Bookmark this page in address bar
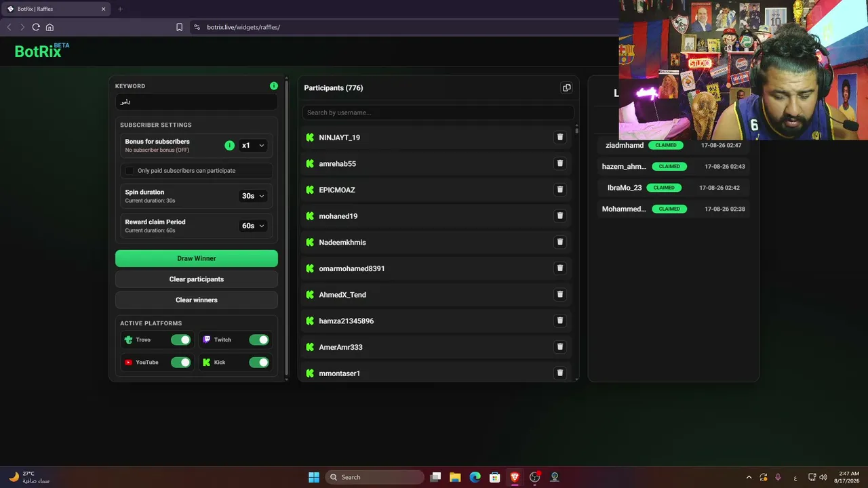Viewport: 868px width, 488px height. click(179, 27)
